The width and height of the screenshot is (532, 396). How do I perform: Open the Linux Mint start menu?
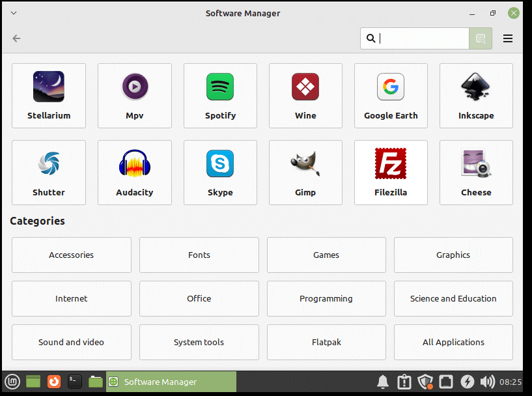[12, 382]
